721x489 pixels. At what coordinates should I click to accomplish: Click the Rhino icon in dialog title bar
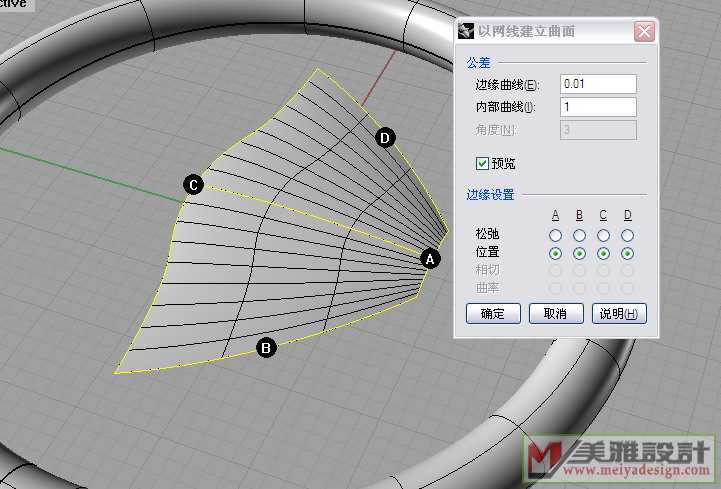coord(467,32)
